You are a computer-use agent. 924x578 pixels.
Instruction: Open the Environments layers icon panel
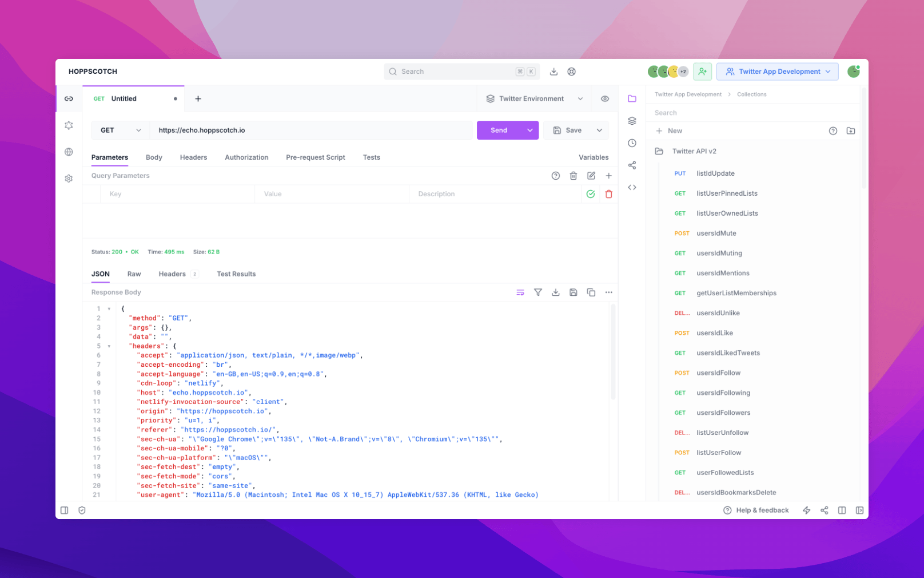[632, 121]
